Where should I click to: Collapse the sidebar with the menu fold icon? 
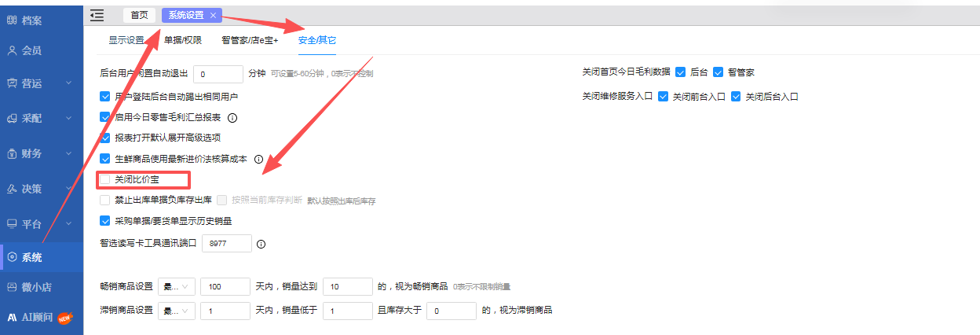97,14
